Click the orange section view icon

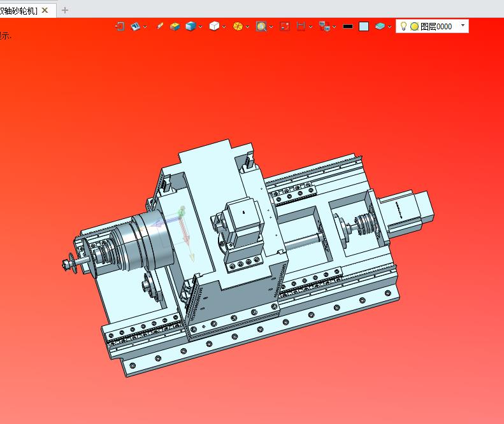[238, 26]
